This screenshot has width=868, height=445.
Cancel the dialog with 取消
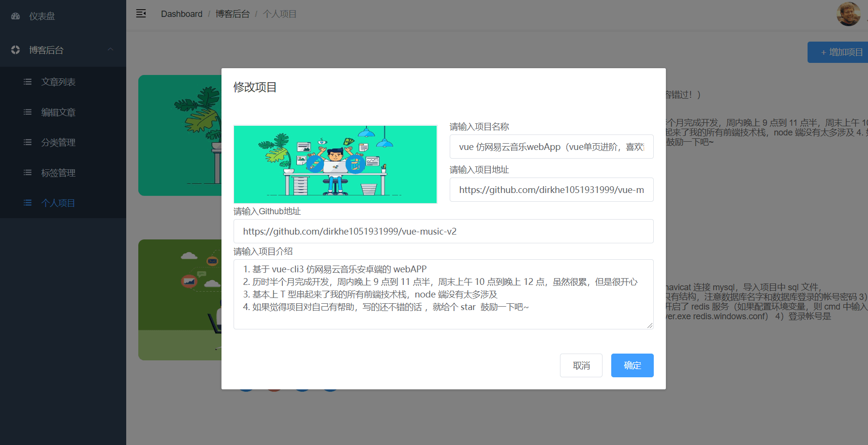pyautogui.click(x=581, y=365)
